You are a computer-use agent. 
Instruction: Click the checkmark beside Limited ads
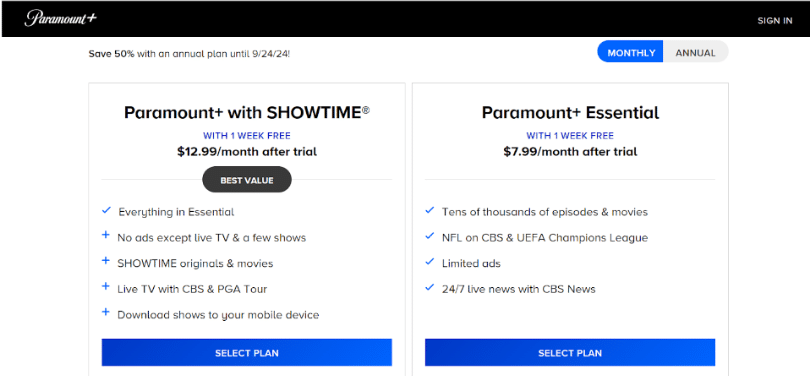tap(429, 261)
